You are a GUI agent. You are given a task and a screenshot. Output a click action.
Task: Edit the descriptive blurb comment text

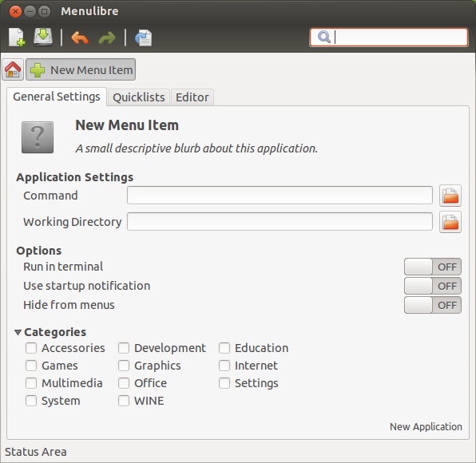pos(196,148)
